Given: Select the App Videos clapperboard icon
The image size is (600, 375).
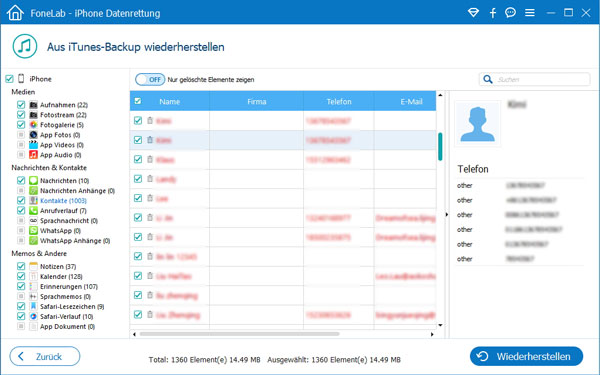Looking at the screenshot, I should coord(33,145).
